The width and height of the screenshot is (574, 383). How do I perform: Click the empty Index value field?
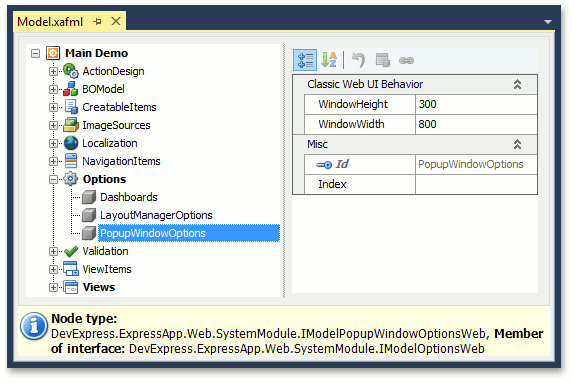coord(476,184)
